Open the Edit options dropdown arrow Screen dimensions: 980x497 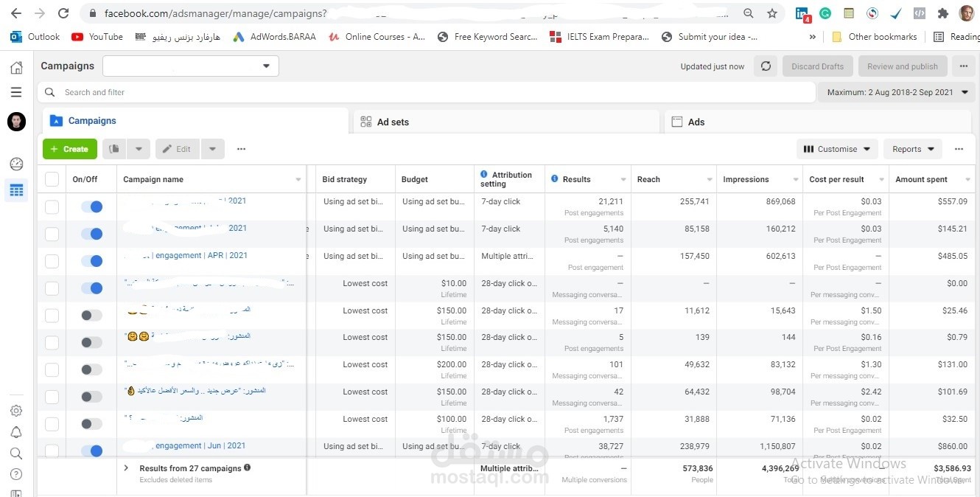pyautogui.click(x=212, y=149)
